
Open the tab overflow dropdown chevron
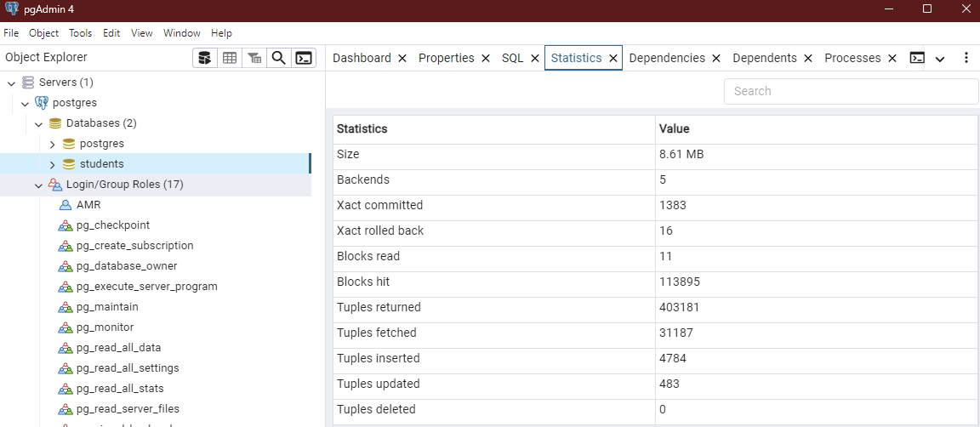pos(940,59)
